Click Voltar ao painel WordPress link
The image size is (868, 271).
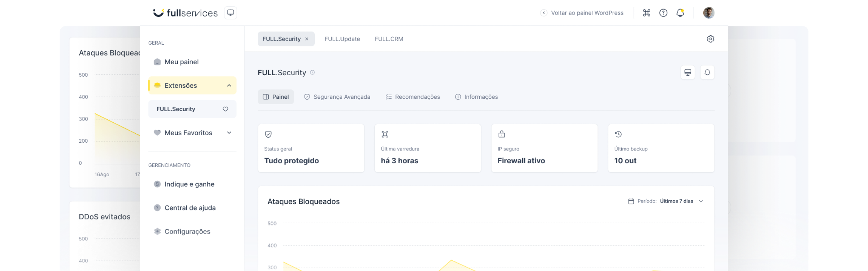pyautogui.click(x=587, y=13)
